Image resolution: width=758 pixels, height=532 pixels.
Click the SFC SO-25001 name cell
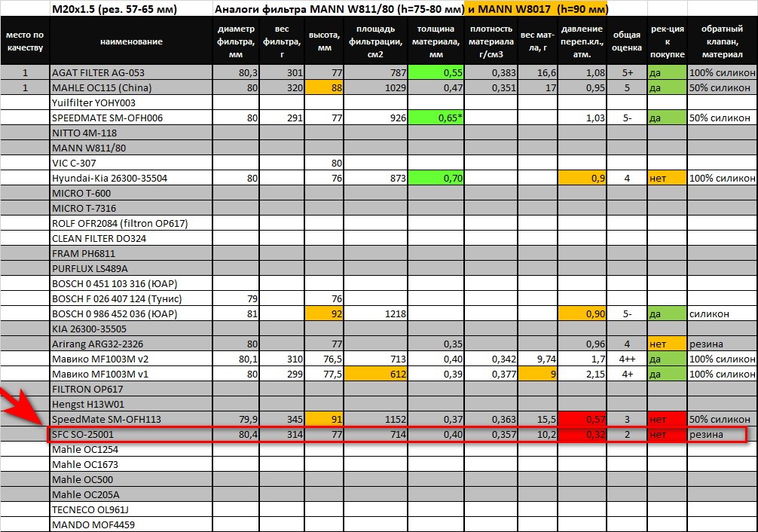[x=130, y=435]
